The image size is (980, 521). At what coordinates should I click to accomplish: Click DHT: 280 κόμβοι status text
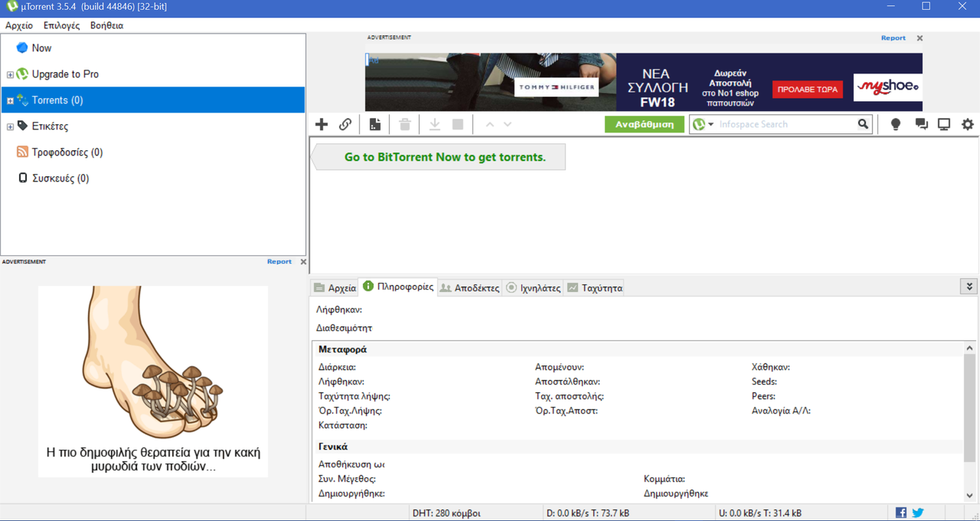(x=446, y=513)
